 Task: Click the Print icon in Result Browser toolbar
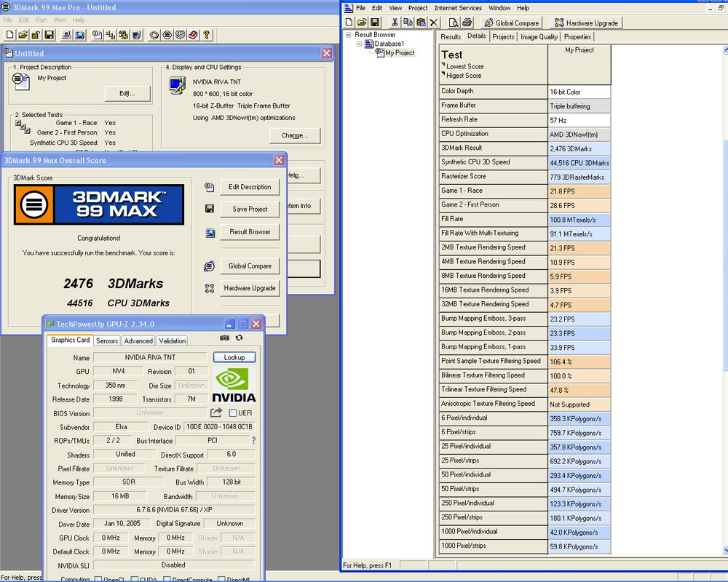click(467, 23)
